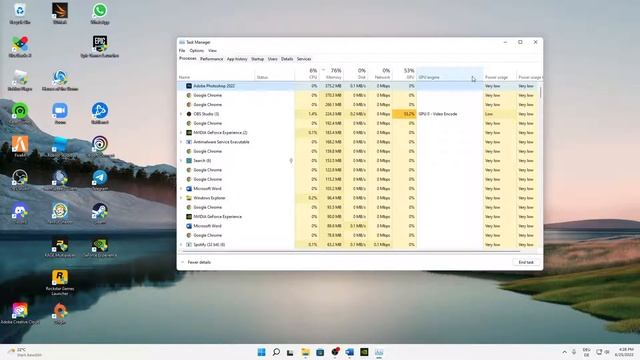640x360 pixels.
Task: Open the Steam desktop shortcut
Action: click(100, 214)
